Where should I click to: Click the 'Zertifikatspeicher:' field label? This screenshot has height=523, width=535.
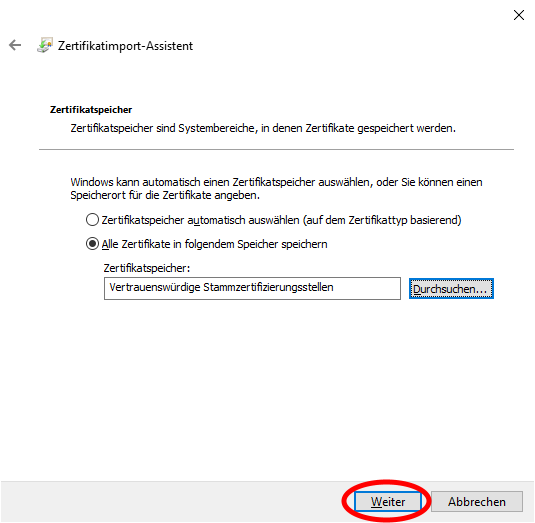[x=147, y=268]
